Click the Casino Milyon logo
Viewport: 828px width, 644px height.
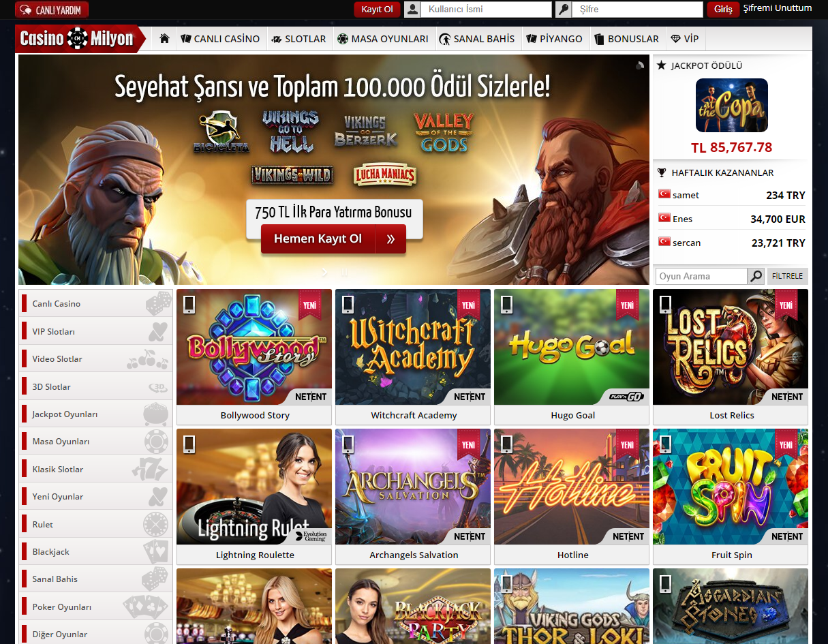80,39
